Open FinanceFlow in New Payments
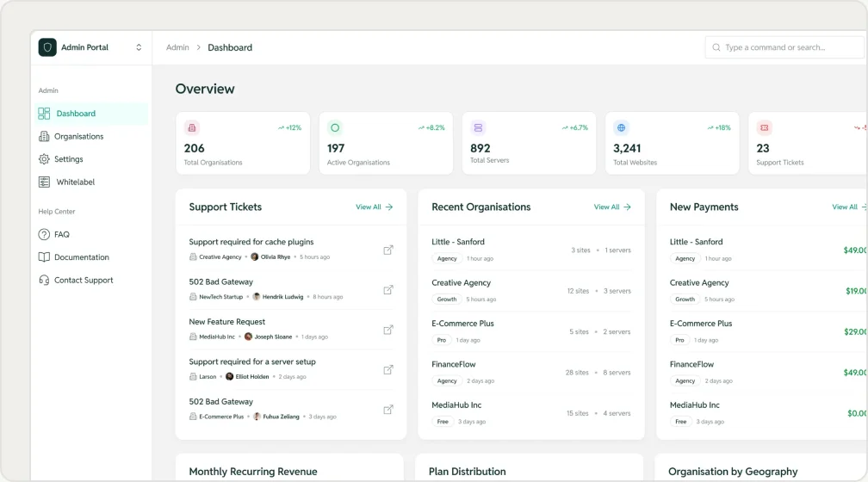The image size is (868, 482). tap(691, 364)
